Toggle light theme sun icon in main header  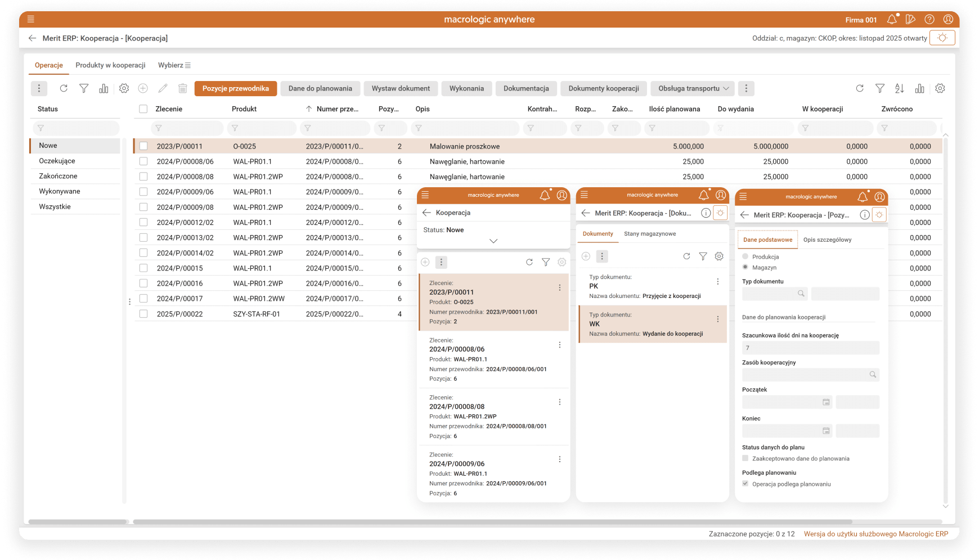point(942,38)
